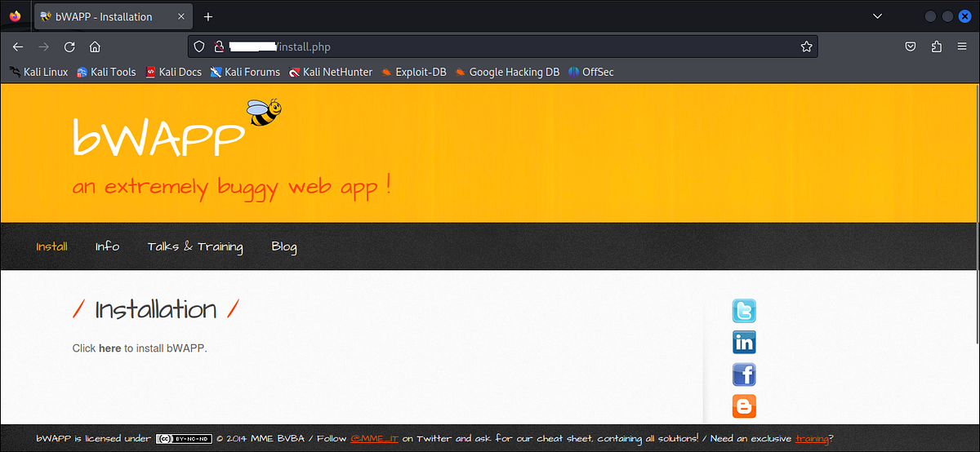Screen dimensions: 980x452
Task: Open the OffSec bookmark
Action: pos(591,72)
